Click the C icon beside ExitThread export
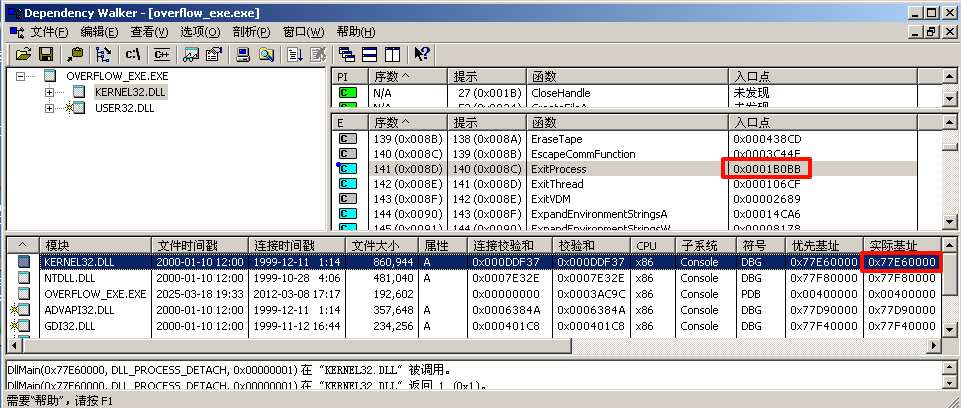961x408 pixels. (348, 184)
